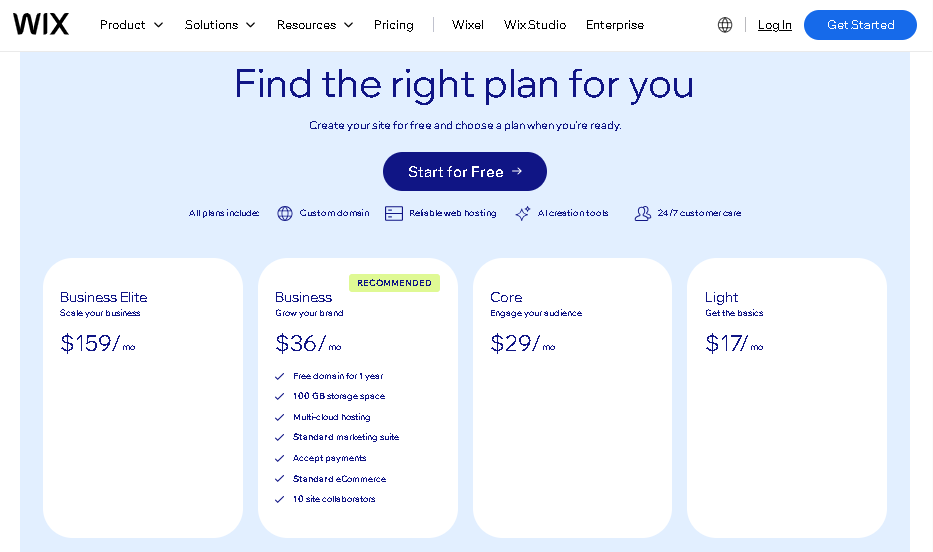This screenshot has width=933, height=552.
Task: Open the Enterprise navigation link
Action: tap(615, 25)
